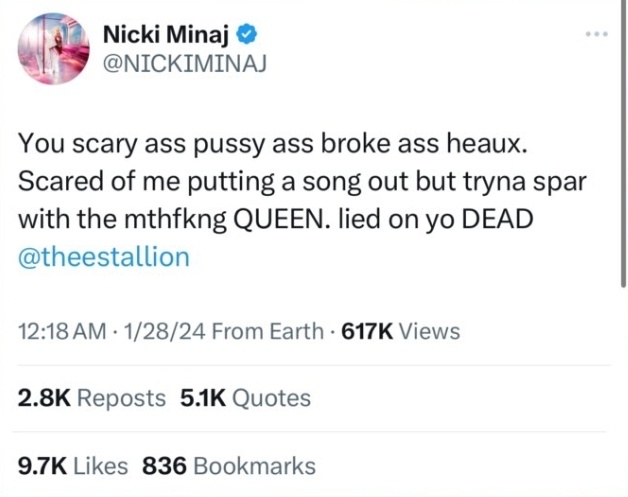View the 617K Views analytics
This screenshot has height=497, width=628.
(400, 330)
